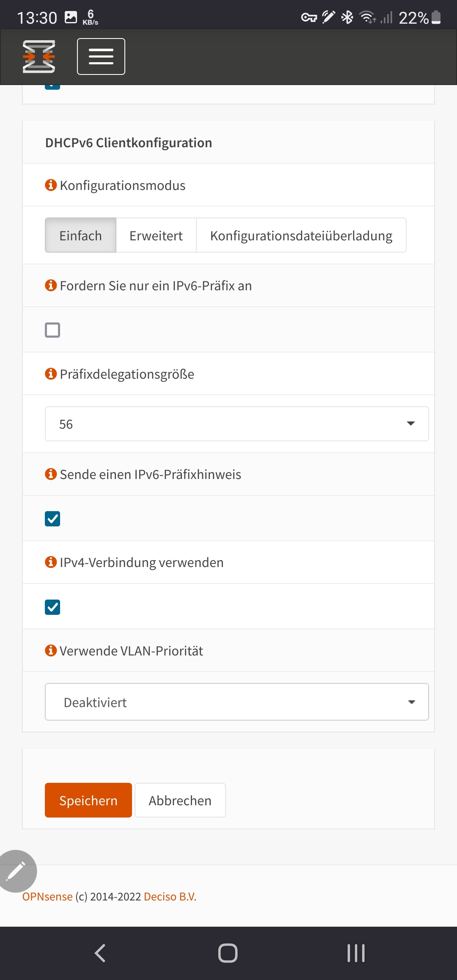Screen dimensions: 457x980
Task: Uncheck the IPv6-Präfixhinweis checkbox
Action: (x=52, y=519)
